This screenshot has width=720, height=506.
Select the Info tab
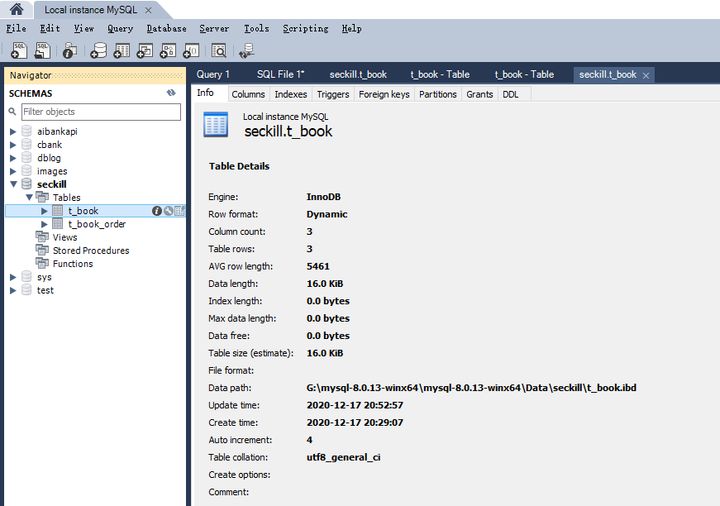205,93
